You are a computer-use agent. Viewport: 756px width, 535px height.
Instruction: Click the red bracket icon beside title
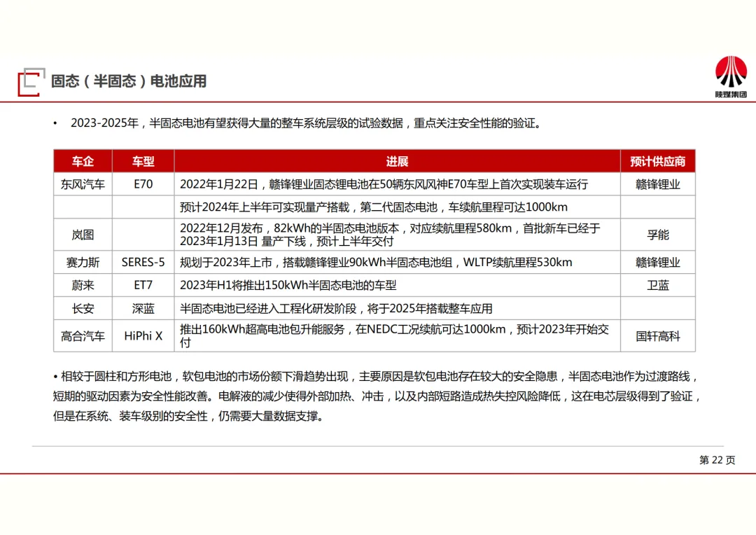pos(31,82)
